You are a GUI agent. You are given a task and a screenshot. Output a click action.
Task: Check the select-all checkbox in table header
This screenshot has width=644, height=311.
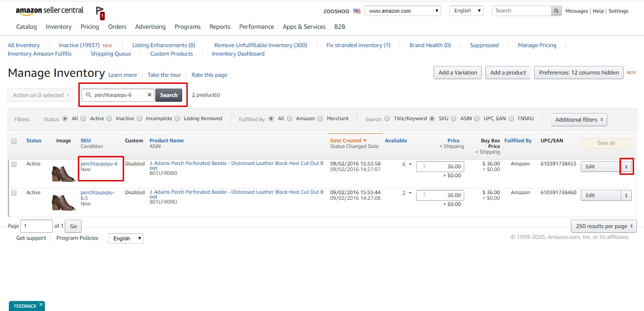pos(14,141)
